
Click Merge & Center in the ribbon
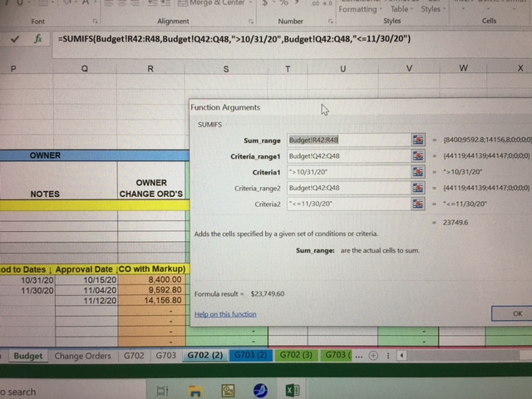(211, 3)
